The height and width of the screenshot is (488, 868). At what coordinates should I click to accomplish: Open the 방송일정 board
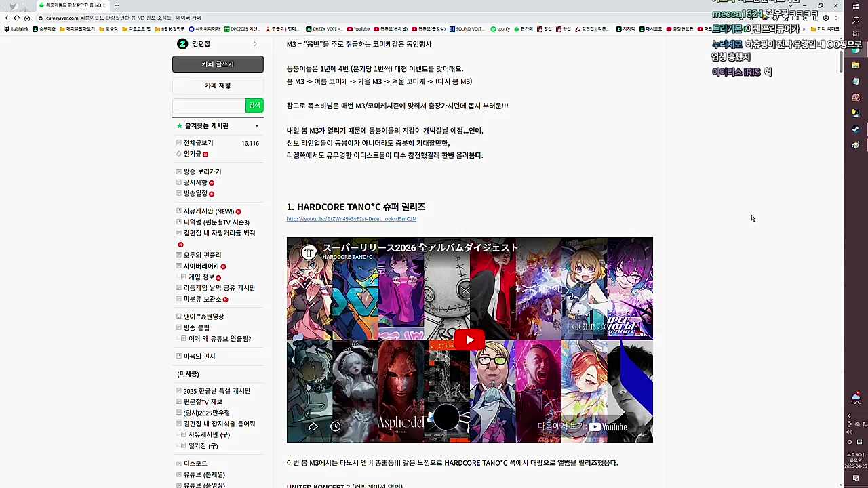pos(195,194)
